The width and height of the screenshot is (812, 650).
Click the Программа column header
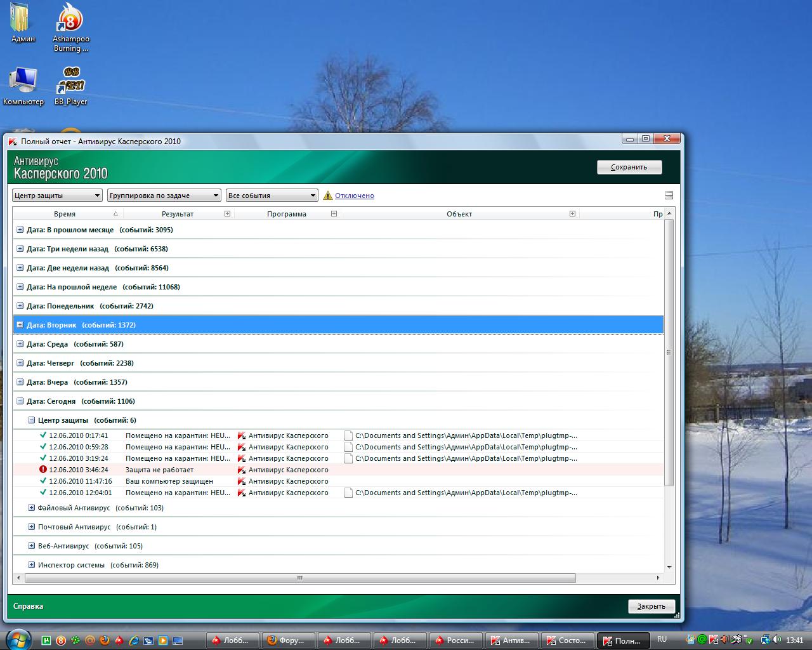(287, 214)
